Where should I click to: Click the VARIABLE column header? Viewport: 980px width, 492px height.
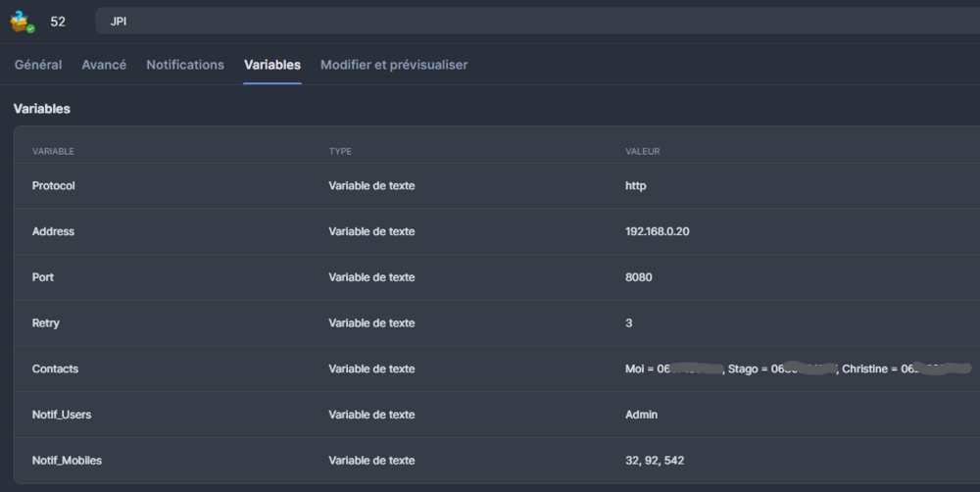click(x=54, y=152)
